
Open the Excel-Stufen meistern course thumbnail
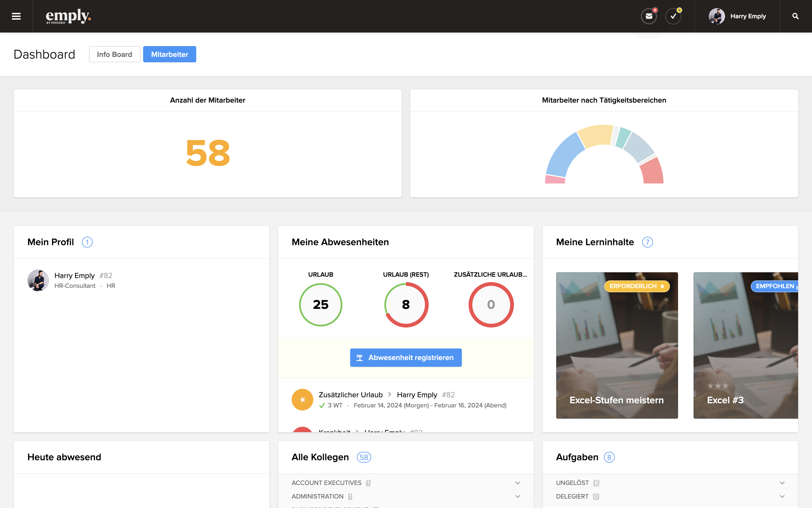coord(617,345)
